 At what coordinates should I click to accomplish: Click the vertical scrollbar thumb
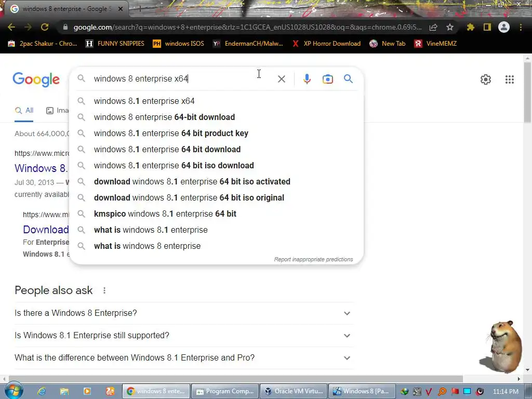coord(527,92)
